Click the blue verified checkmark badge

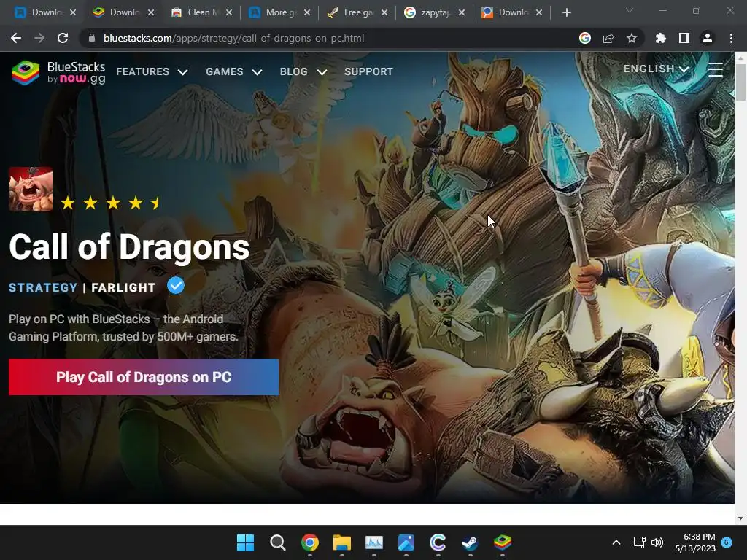coord(176,286)
